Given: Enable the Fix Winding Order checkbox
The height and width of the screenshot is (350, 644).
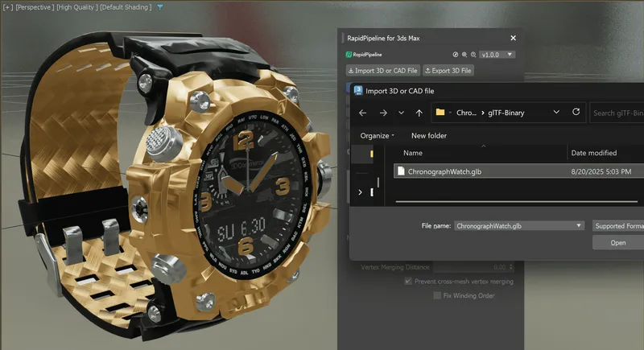Looking at the screenshot, I should pos(438,296).
